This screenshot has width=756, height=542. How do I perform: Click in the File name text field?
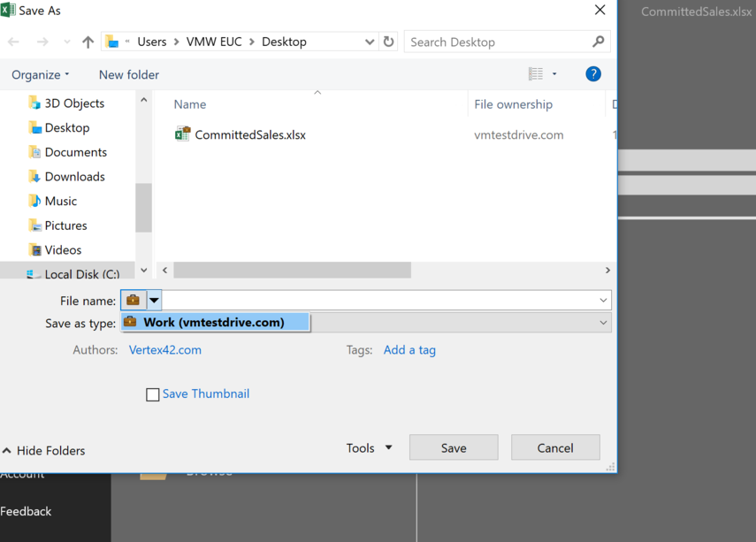coord(380,301)
